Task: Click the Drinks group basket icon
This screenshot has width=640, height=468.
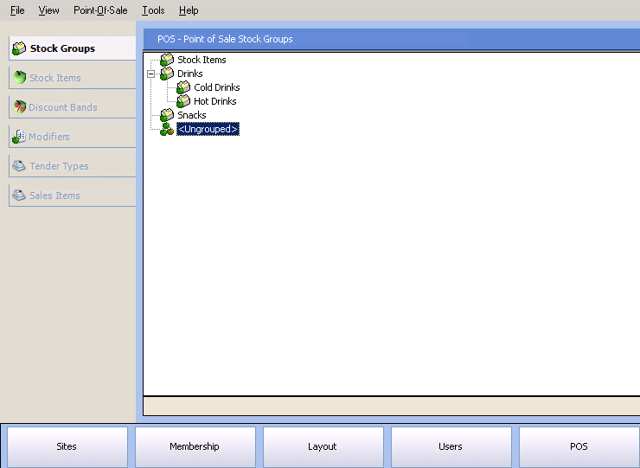Action: (x=167, y=73)
